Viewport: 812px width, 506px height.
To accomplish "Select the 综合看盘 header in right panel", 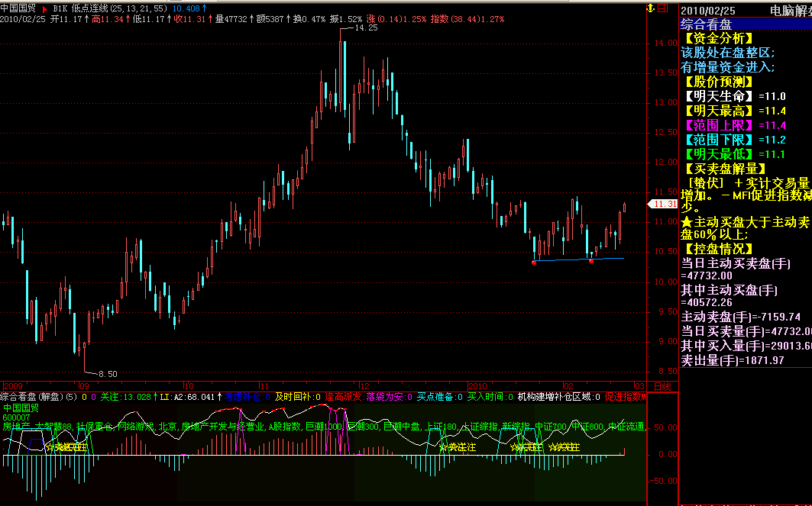I will 706,24.
